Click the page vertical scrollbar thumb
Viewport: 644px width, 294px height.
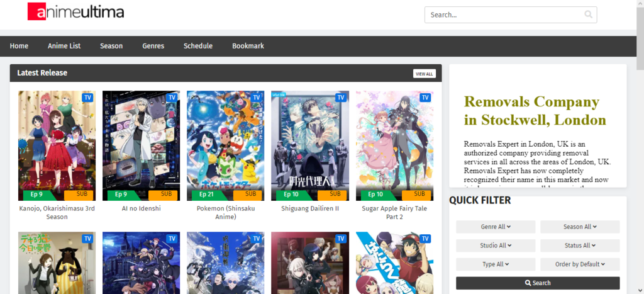pos(640,38)
